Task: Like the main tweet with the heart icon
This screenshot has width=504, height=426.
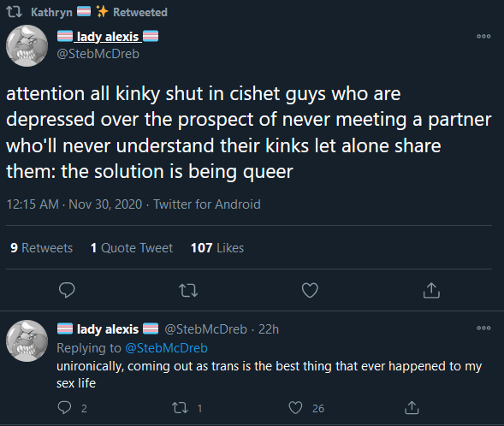Action: tap(310, 290)
